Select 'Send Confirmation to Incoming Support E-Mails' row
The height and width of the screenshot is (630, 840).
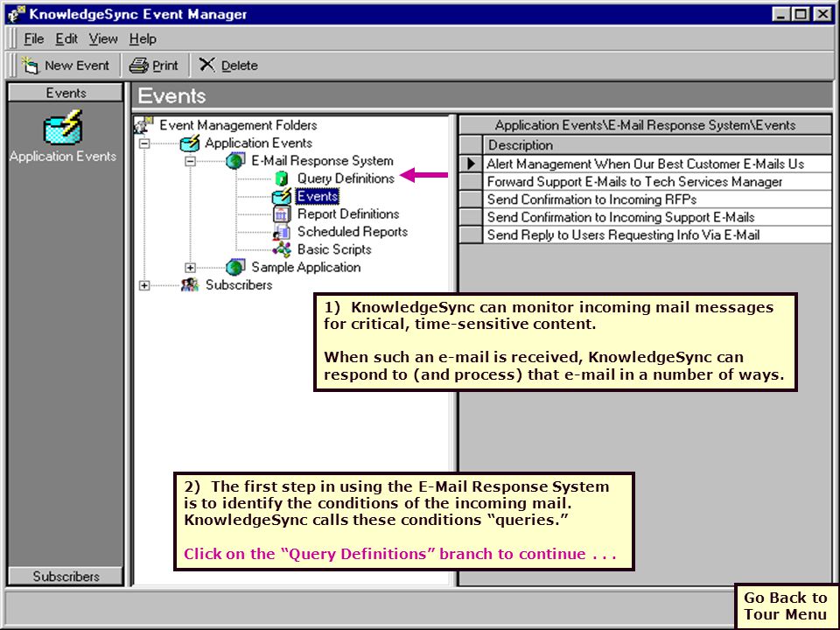point(657,217)
